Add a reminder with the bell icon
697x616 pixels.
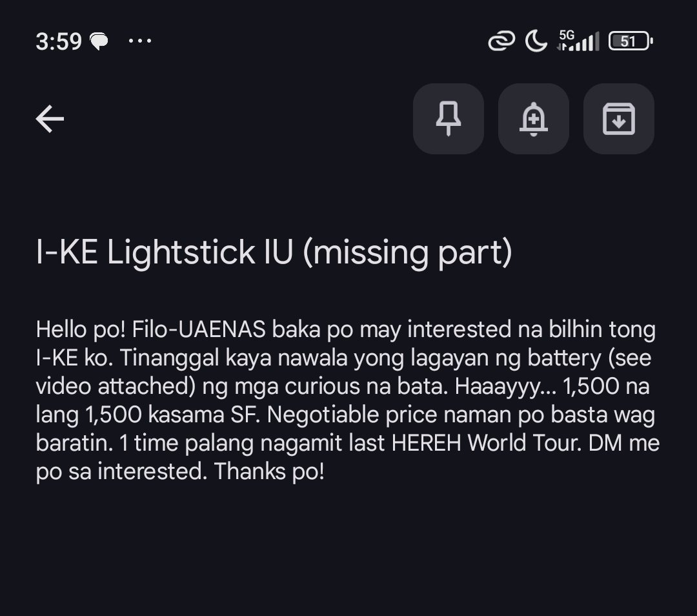tap(534, 119)
